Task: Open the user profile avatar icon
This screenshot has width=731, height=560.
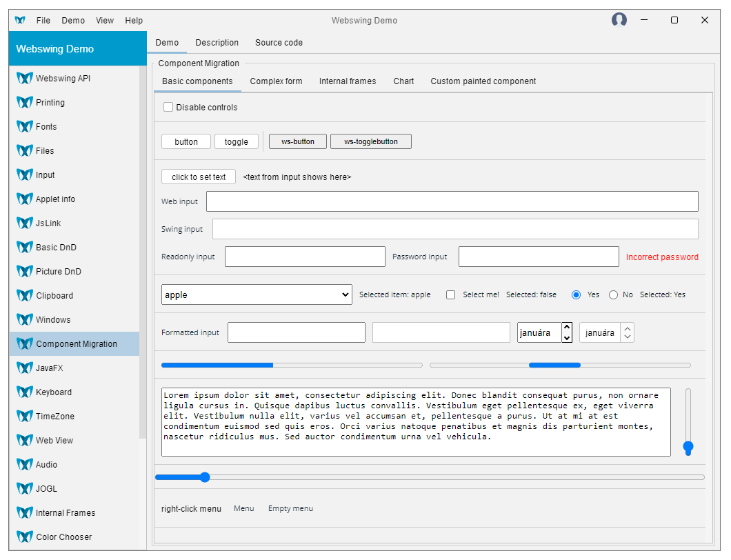Action: [x=619, y=19]
